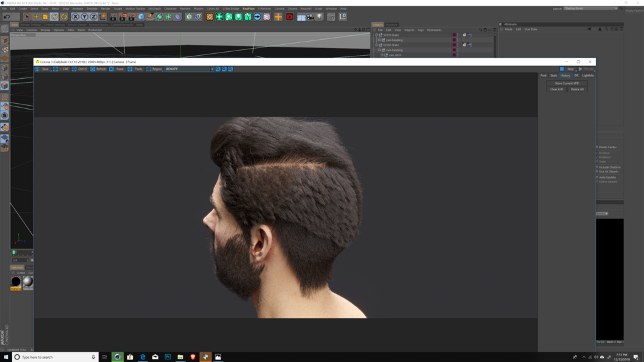Click the Spline pen tool icon

point(151,17)
